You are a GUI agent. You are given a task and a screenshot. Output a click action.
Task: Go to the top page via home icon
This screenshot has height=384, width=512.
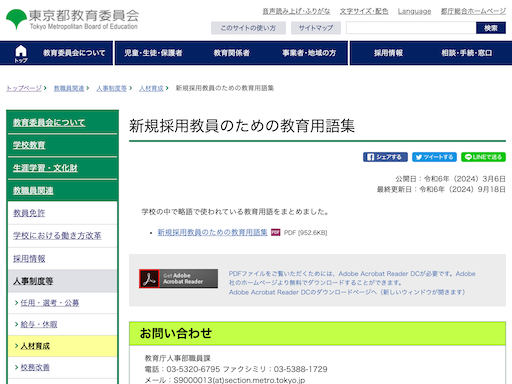tap(21, 53)
